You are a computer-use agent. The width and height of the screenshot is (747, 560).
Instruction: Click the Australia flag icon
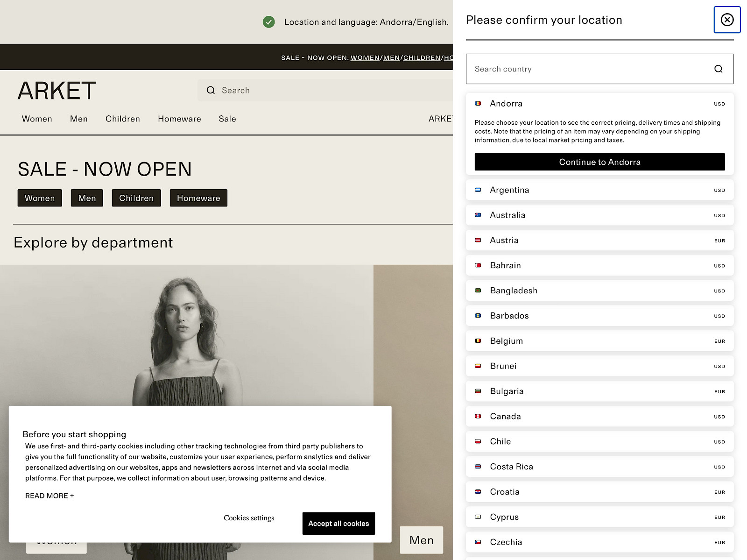(478, 215)
